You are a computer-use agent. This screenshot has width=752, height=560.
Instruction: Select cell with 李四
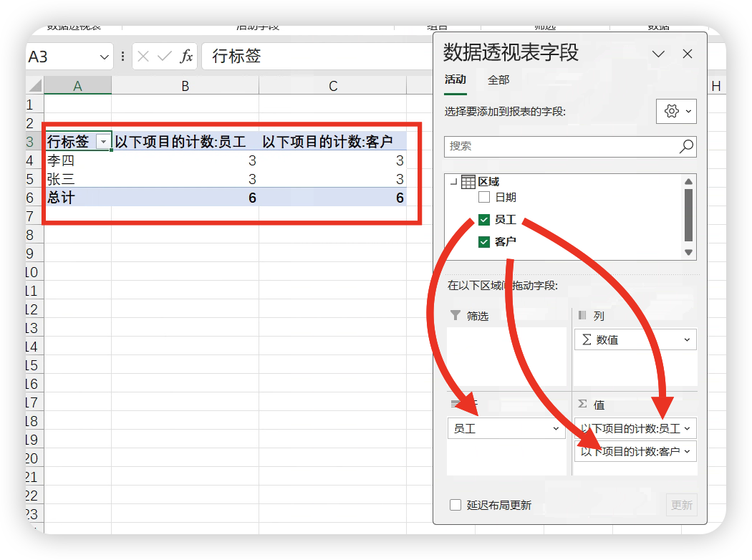77,160
